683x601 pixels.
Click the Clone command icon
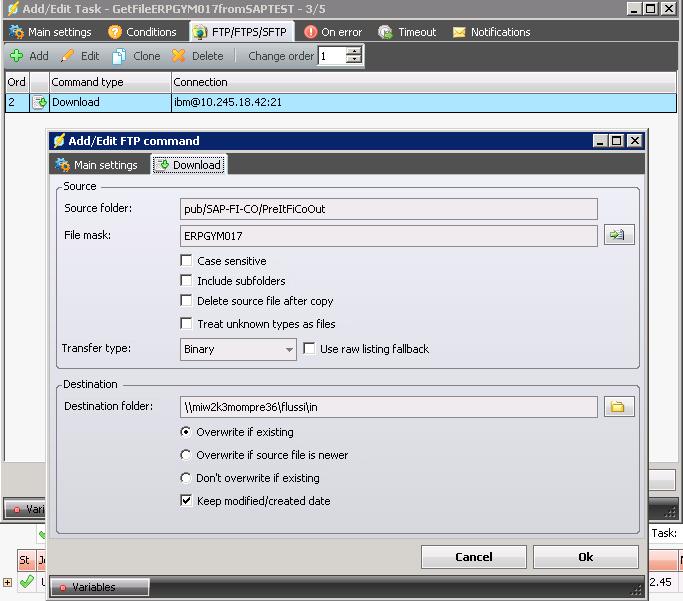point(120,56)
